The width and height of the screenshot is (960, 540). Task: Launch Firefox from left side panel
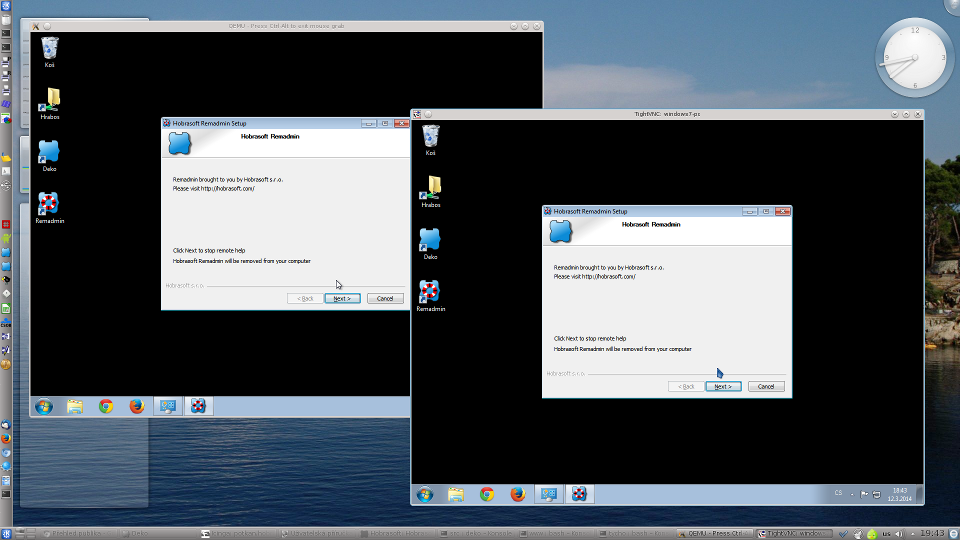(x=6, y=438)
